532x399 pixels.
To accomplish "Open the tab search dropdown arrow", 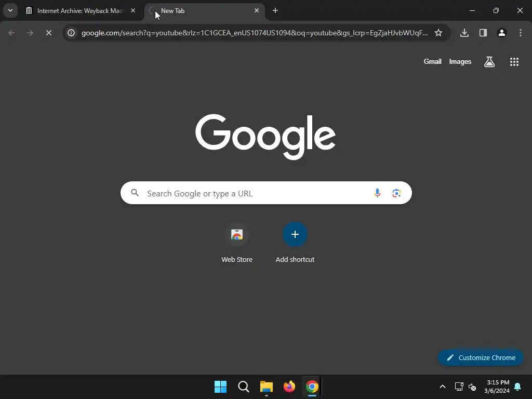I will tap(10, 10).
